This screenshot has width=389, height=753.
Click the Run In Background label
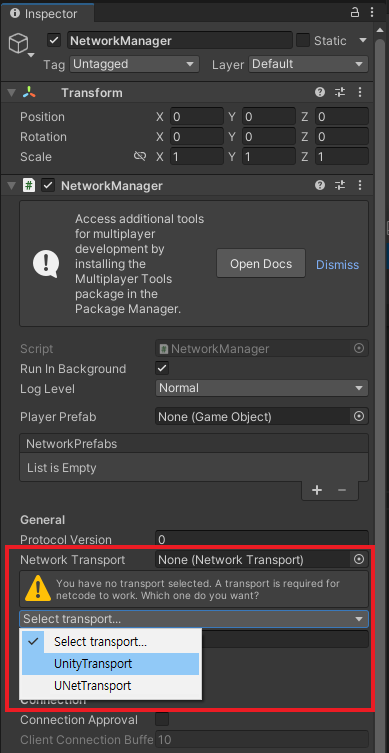click(x=73, y=369)
